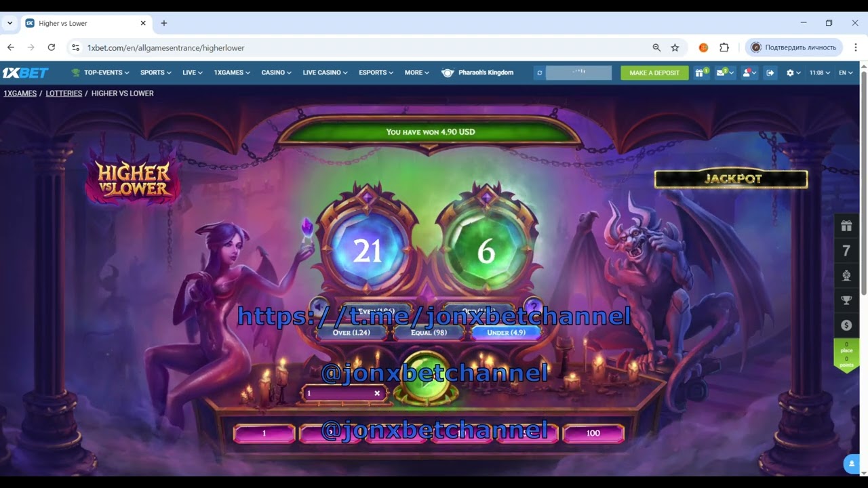Click the 1XBET logo
The image size is (868, 488).
click(x=25, y=73)
